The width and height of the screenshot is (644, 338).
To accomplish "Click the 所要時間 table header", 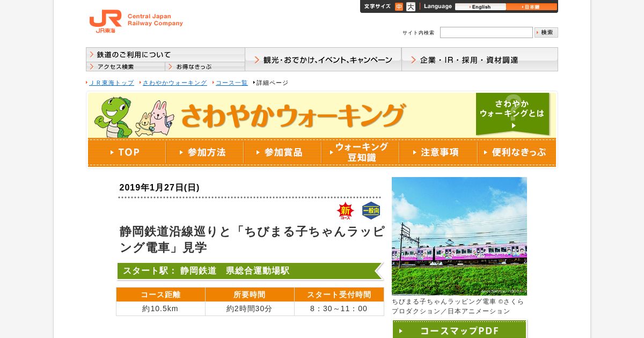I will [x=250, y=295].
